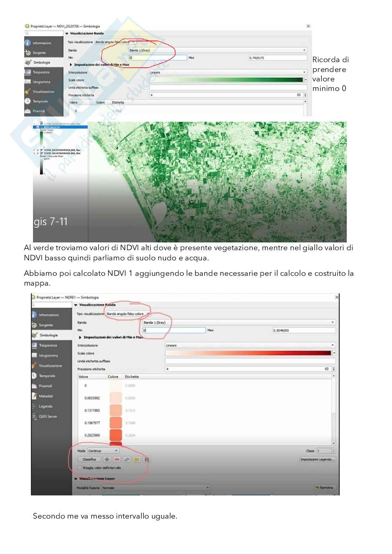Screen dimensions: 392x554
Task: Select QGIS Server in the sidebar
Action: pos(48,416)
